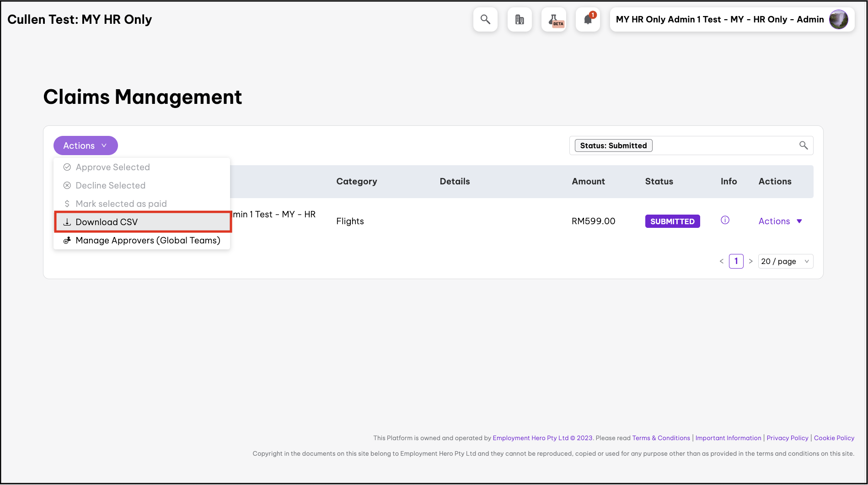
Task: Open the organisation building icon
Action: (x=520, y=20)
